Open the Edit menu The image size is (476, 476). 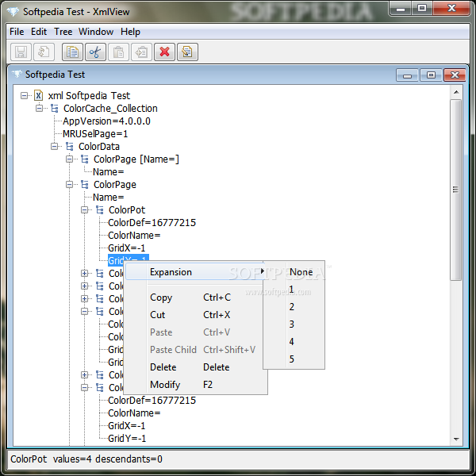(39, 32)
